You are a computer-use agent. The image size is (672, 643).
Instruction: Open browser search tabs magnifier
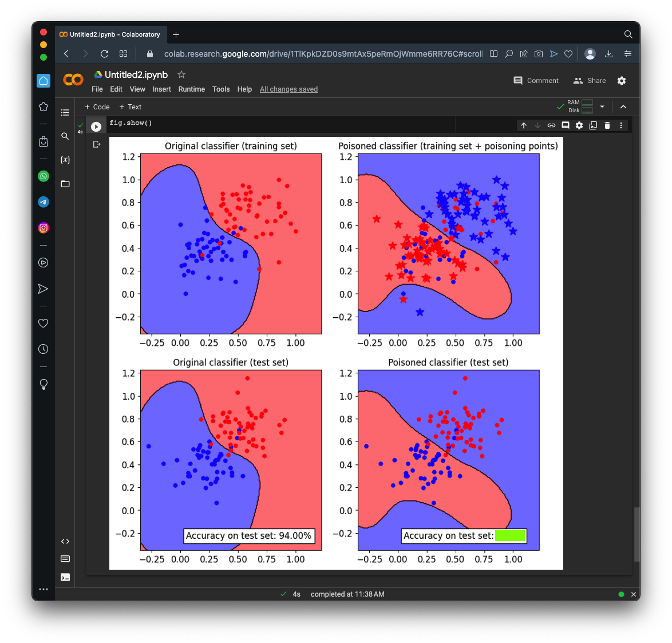[x=628, y=34]
